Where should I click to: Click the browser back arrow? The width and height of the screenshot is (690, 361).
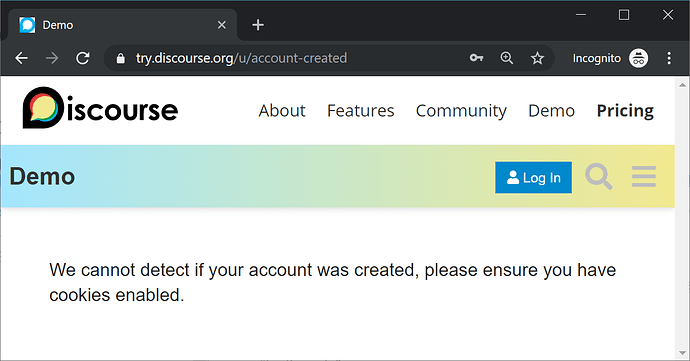(x=21, y=58)
